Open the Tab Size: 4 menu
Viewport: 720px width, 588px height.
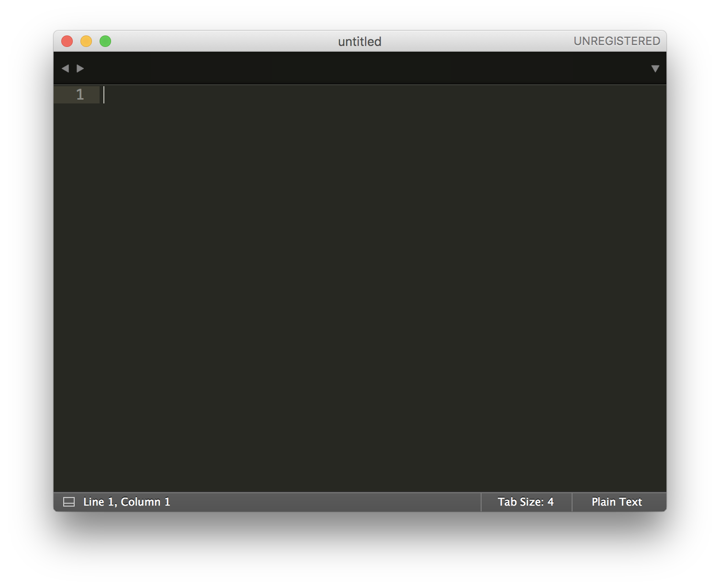pos(526,502)
